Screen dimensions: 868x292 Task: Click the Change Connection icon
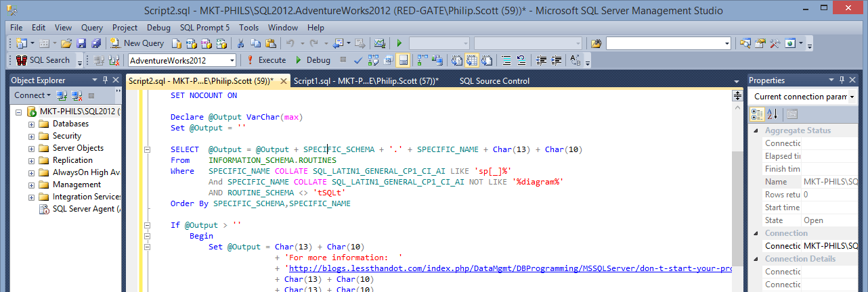(x=114, y=60)
